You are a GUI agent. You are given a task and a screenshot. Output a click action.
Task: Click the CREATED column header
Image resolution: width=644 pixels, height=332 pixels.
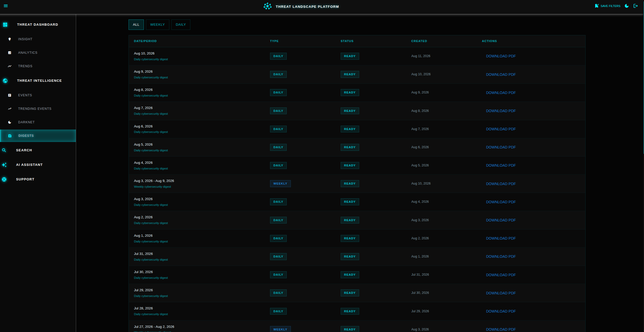click(419, 41)
